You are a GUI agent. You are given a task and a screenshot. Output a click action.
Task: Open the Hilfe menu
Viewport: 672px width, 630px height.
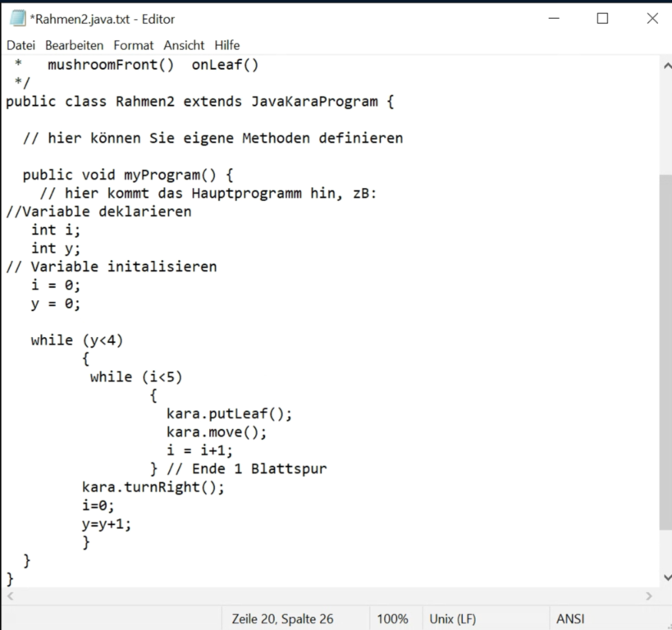coord(227,45)
